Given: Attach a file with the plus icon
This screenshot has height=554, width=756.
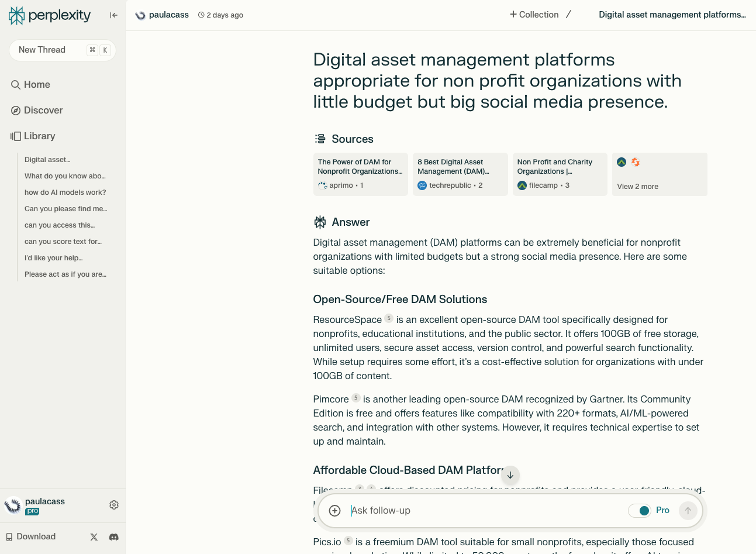Looking at the screenshot, I should coord(335,511).
